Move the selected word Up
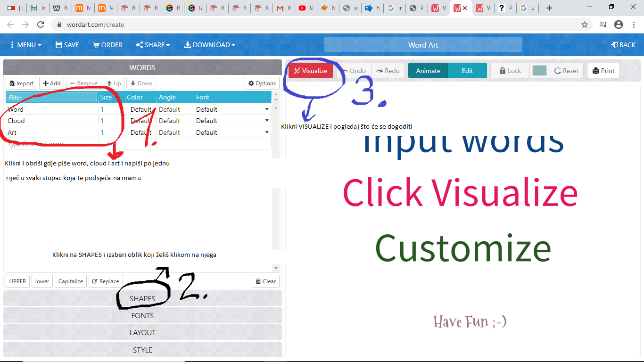Screen dimensions: 644x362 [x=114, y=83]
